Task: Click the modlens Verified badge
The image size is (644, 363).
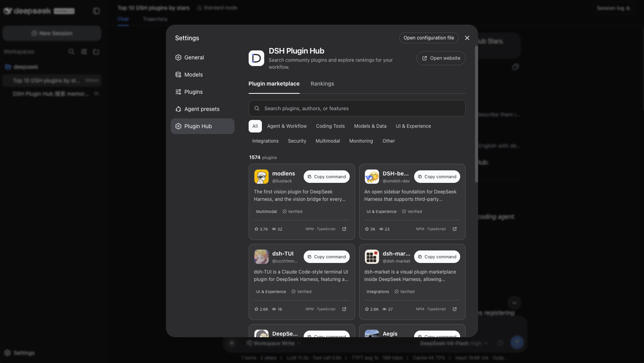Action: coord(292,211)
